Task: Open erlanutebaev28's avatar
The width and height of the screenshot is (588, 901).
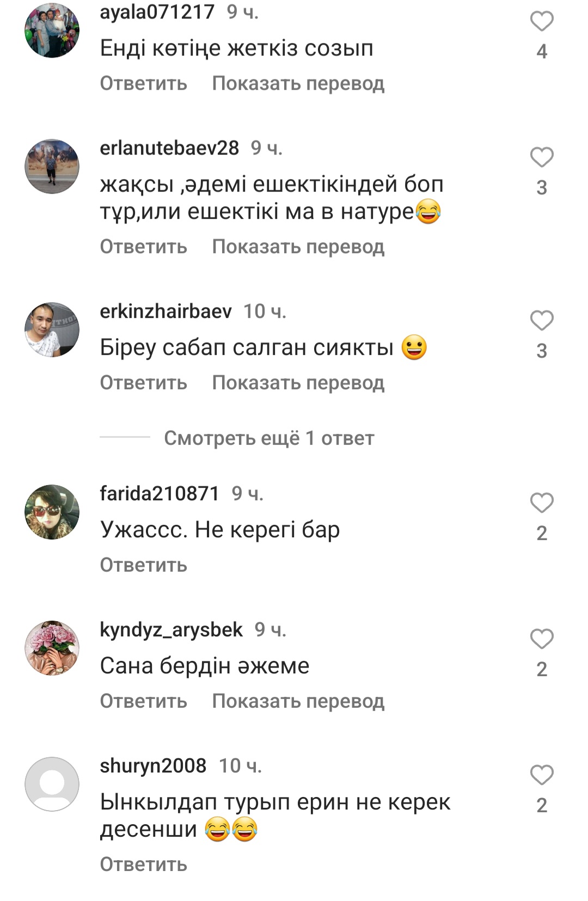Action: 52,167
